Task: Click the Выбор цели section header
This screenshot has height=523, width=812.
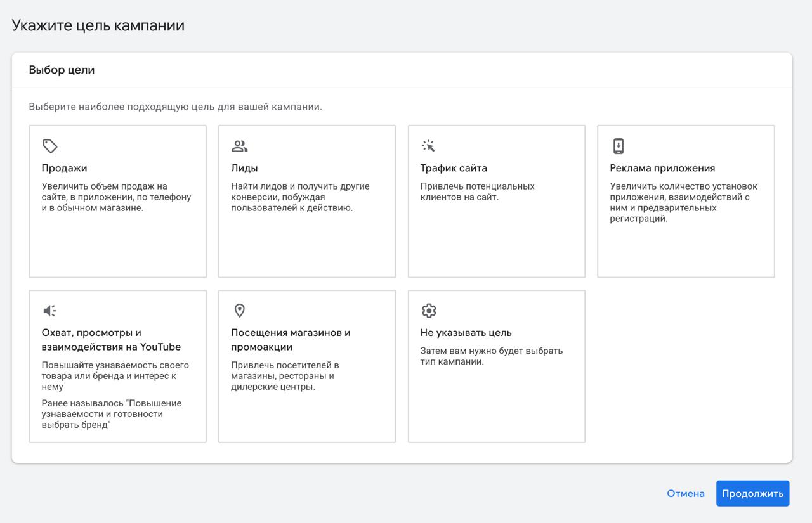Action: tap(62, 70)
